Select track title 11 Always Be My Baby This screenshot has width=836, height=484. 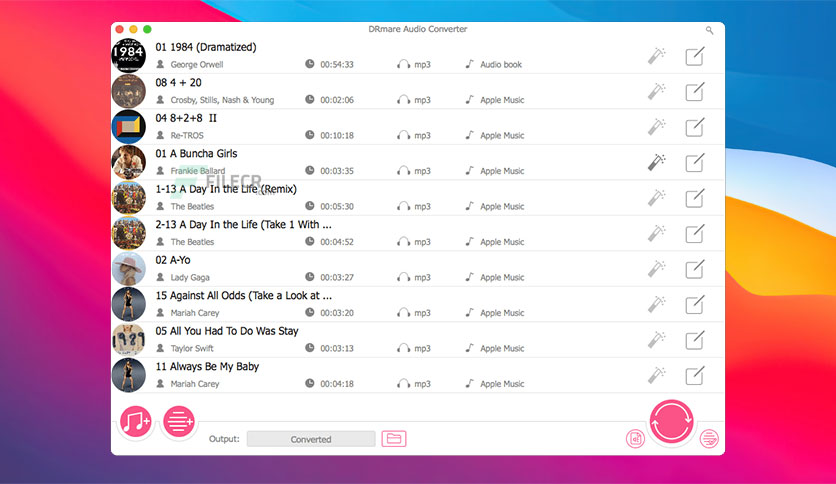pos(207,366)
